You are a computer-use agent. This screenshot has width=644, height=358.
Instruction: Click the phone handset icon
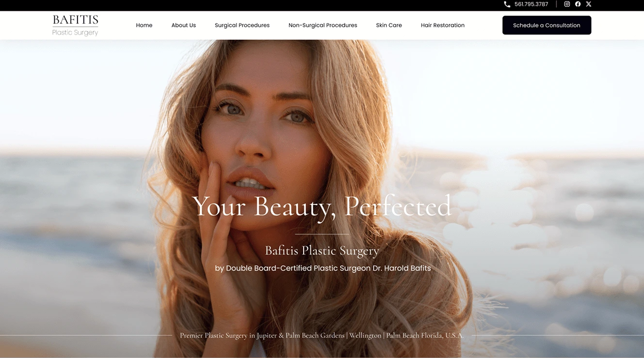506,4
